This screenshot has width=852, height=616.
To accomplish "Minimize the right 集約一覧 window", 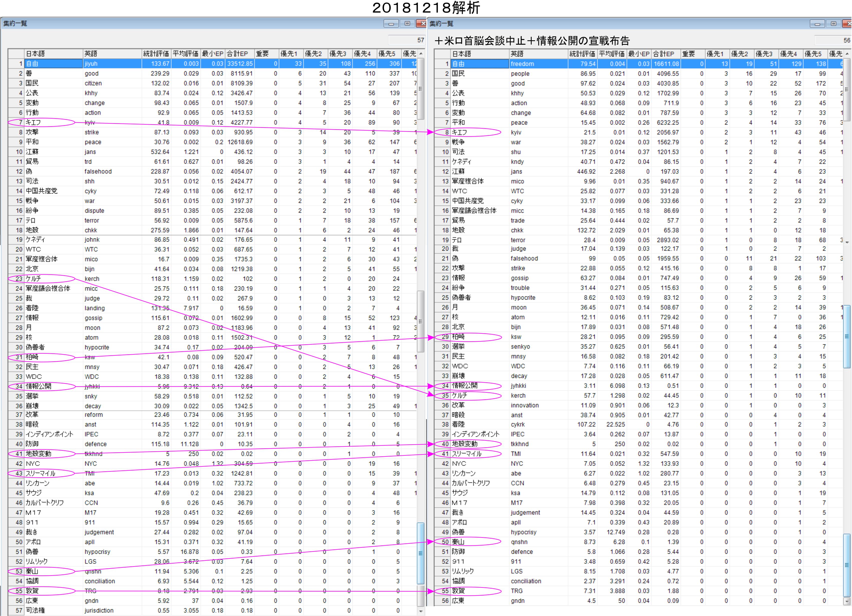I will click(817, 24).
